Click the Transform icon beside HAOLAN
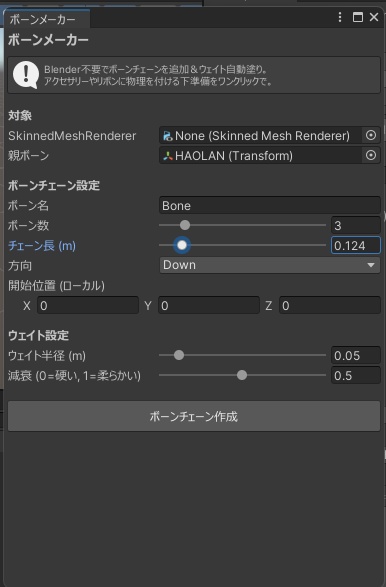This screenshot has height=587, width=386. click(168, 156)
